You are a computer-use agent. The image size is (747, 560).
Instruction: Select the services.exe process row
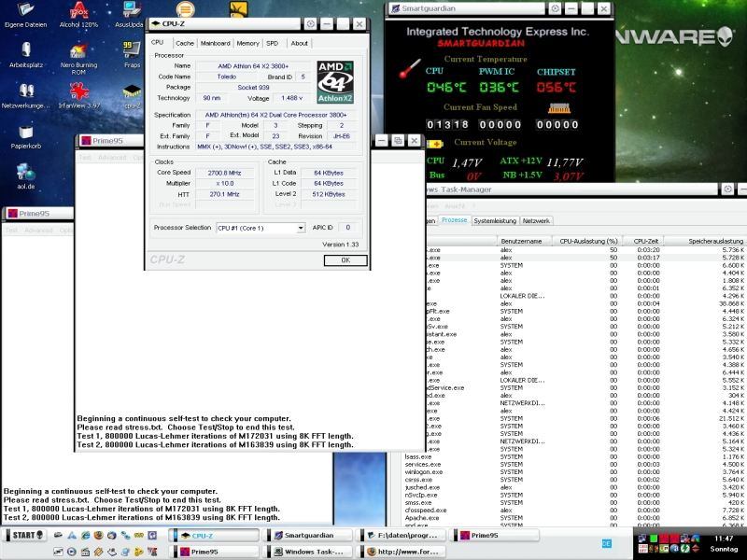(x=574, y=464)
